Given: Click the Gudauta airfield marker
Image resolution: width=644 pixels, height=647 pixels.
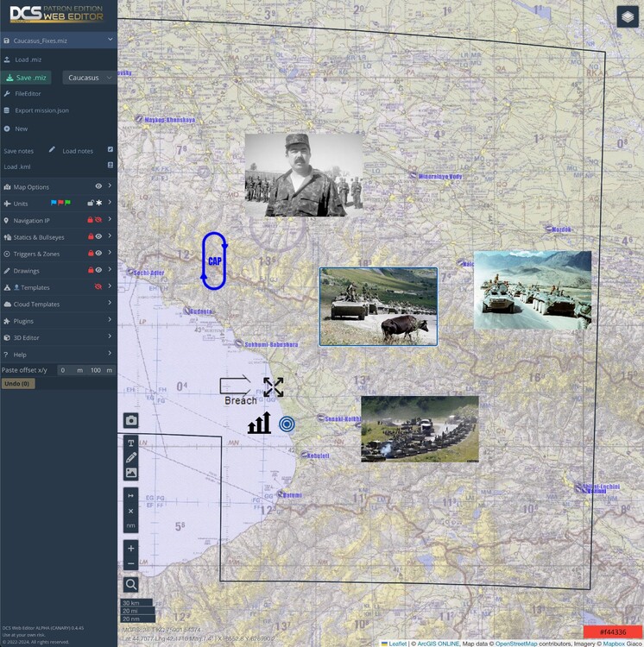Looking at the screenshot, I should point(187,311).
